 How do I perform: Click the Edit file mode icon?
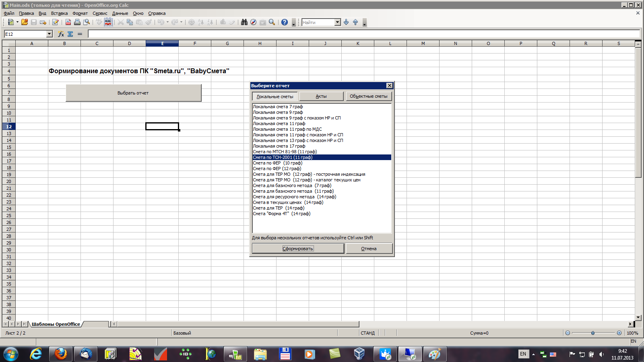tap(56, 22)
